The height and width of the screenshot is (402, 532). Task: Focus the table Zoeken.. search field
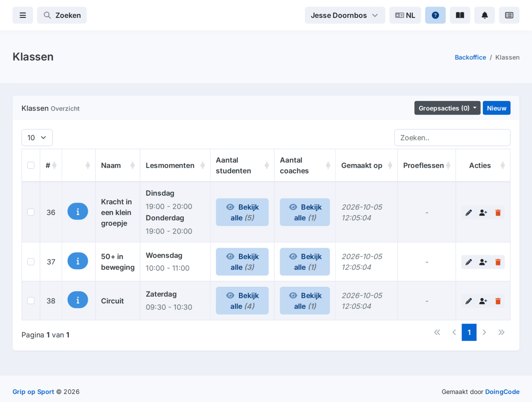(x=452, y=138)
